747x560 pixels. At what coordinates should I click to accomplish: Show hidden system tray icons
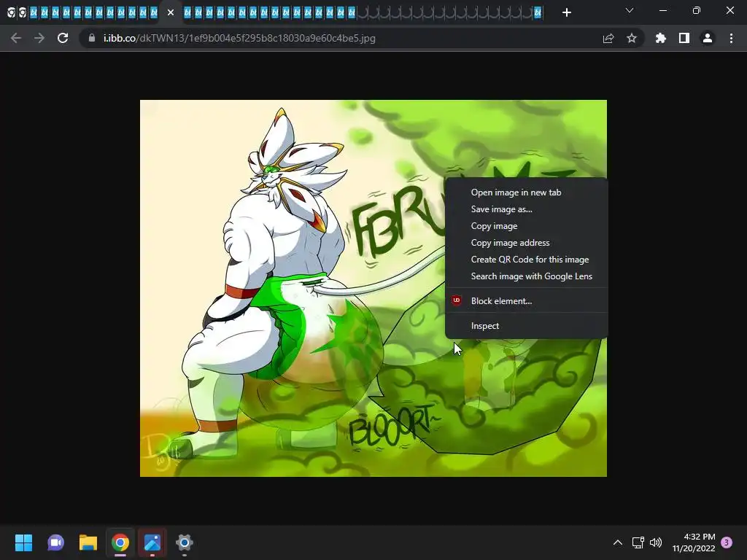tap(617, 542)
